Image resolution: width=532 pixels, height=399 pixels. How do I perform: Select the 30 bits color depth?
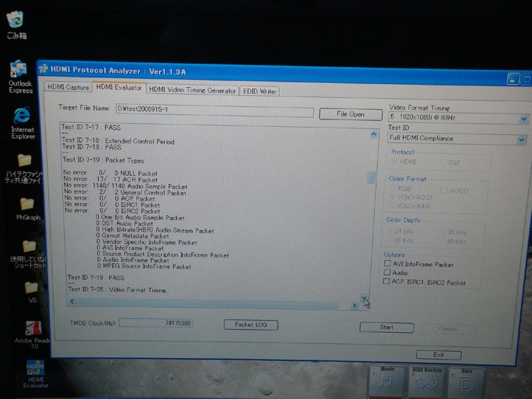tap(442, 232)
